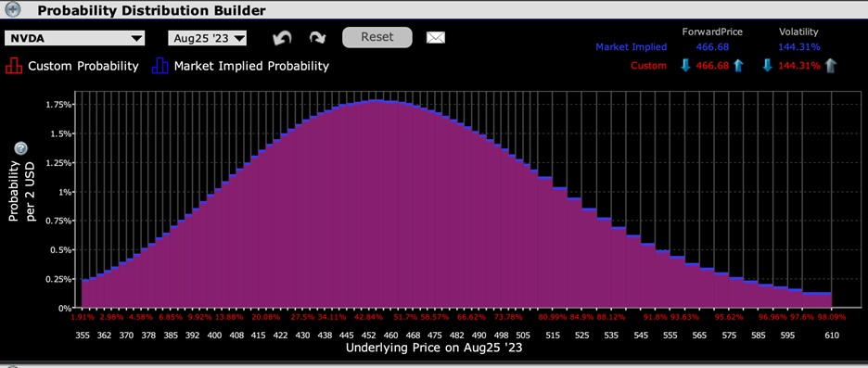
Task: Click the Volatility column header
Action: click(798, 32)
